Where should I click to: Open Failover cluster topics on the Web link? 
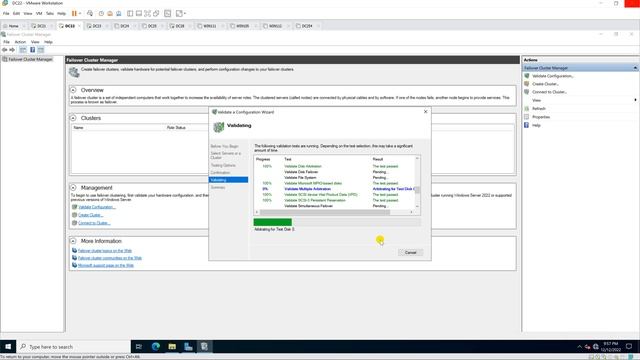pos(105,251)
